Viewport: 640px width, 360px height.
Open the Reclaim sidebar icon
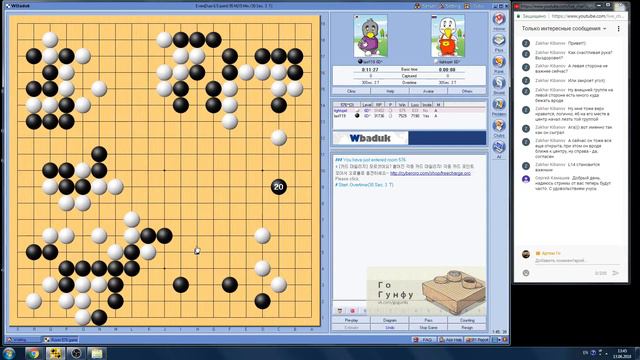[499, 107]
